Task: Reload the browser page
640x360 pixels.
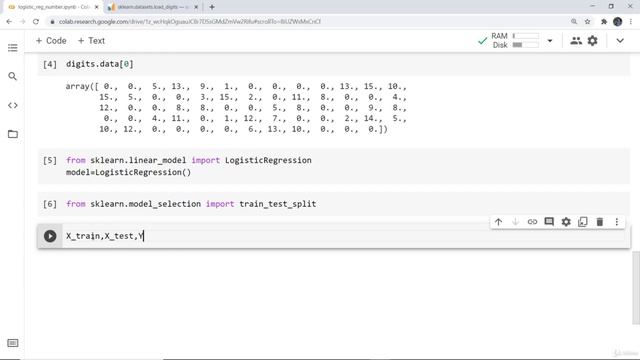Action: pos(36,22)
